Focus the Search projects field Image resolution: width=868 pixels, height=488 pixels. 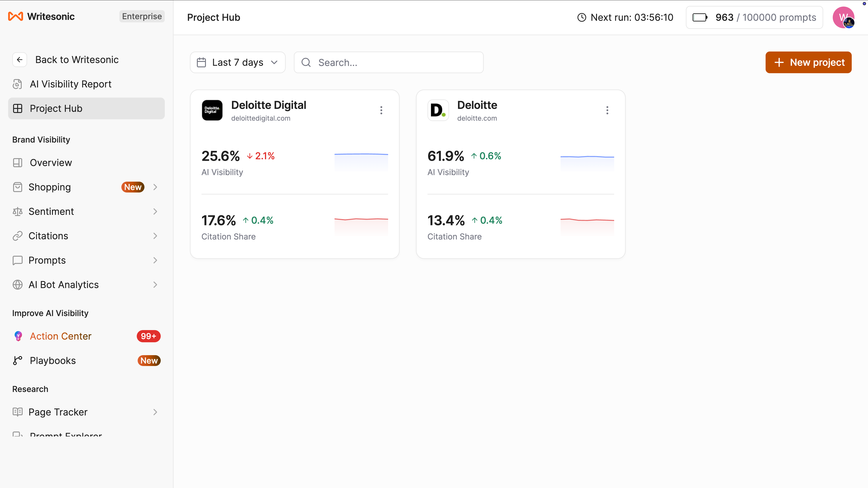tap(389, 62)
